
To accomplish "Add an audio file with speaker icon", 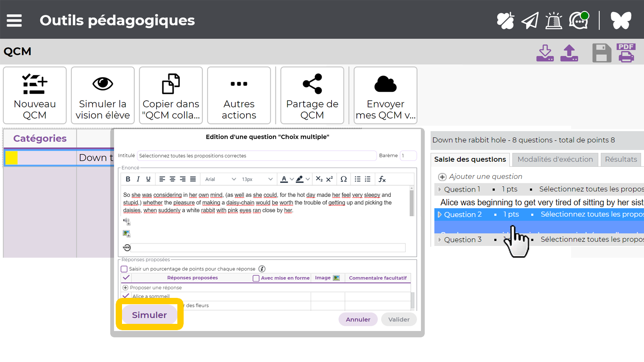I will tap(127, 221).
